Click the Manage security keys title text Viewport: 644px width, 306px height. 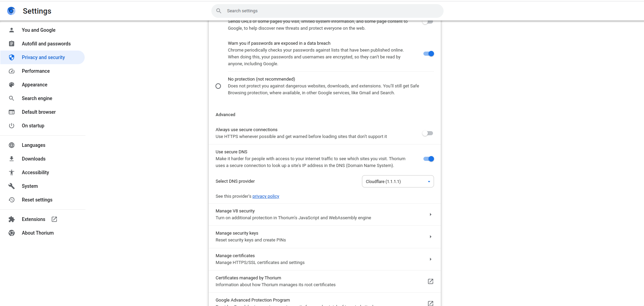click(x=237, y=233)
